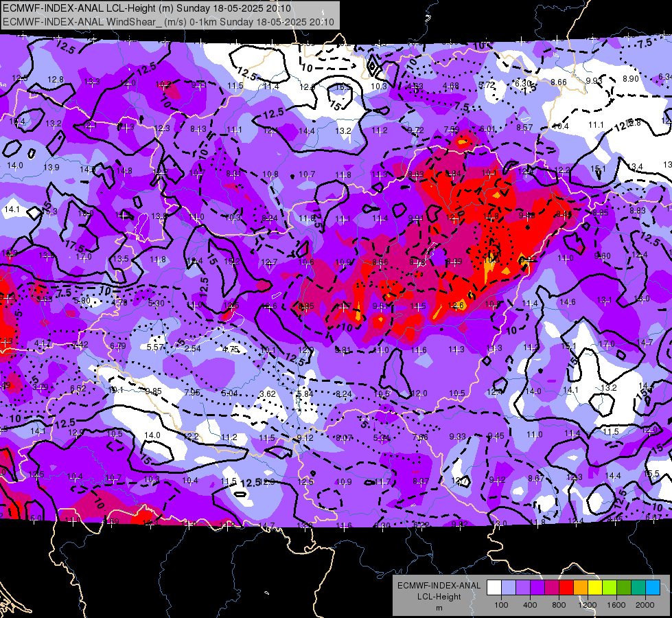Click the wind shear value 8.66
The width and height of the screenshot is (672, 618).
[559, 82]
